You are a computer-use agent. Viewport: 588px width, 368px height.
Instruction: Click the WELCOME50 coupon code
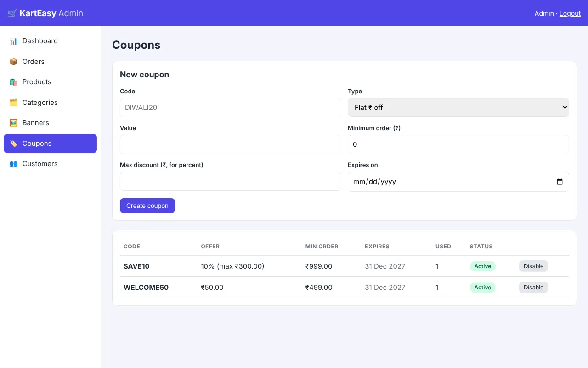coord(146,287)
